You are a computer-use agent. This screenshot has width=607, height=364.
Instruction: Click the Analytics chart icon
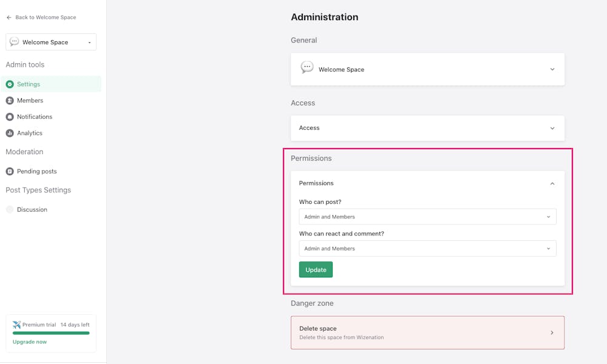pyautogui.click(x=10, y=133)
